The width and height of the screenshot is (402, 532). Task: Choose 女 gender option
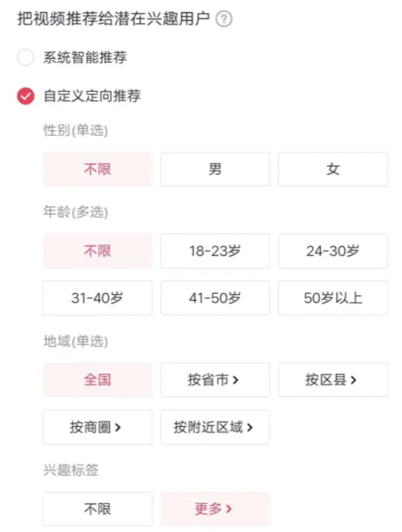click(333, 169)
